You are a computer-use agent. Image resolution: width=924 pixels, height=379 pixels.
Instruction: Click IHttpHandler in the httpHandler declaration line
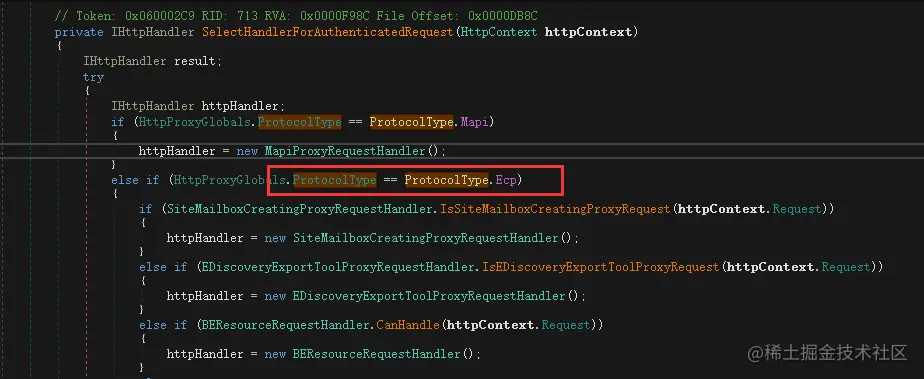(153, 107)
